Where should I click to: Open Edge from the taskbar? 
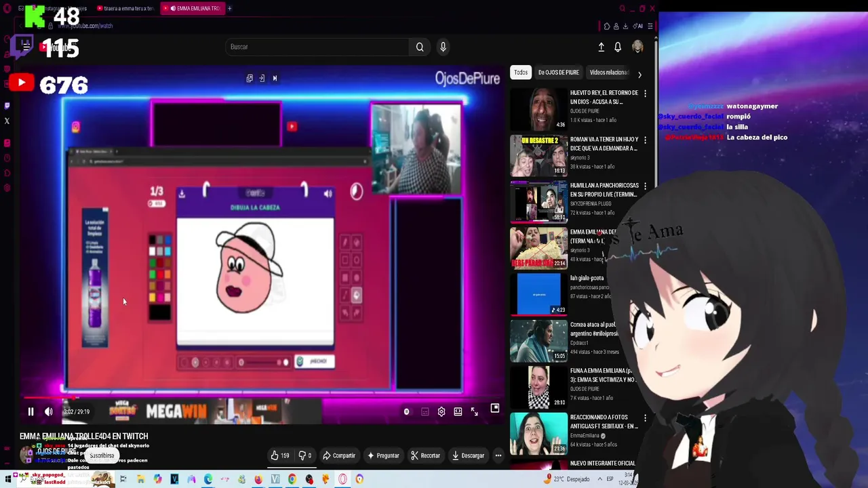pyautogui.click(x=208, y=479)
